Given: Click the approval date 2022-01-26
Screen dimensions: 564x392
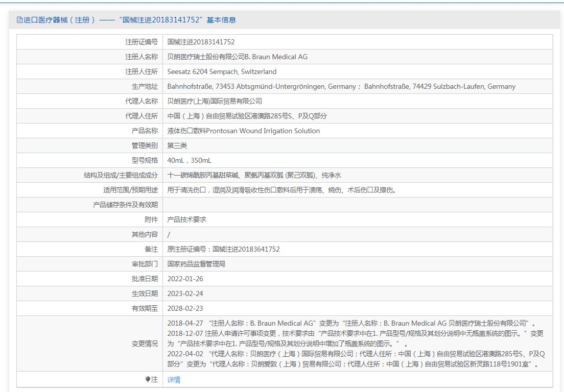Looking at the screenshot, I should coord(185,279).
